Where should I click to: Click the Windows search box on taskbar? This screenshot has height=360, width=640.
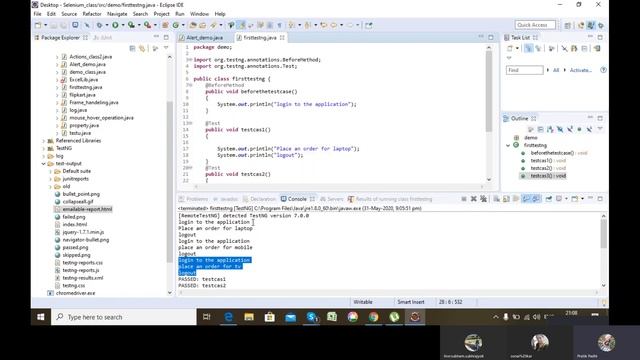tap(124, 317)
